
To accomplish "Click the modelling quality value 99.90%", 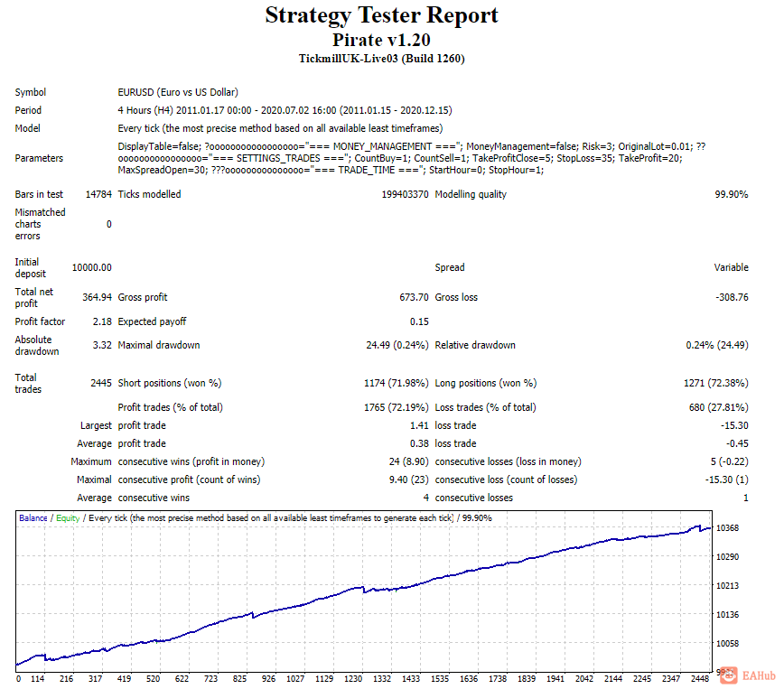I will click(x=731, y=194).
